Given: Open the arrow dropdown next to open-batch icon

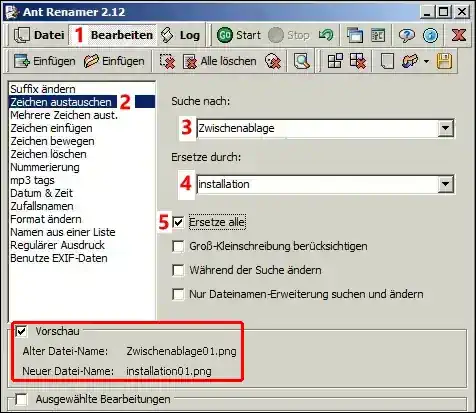Looking at the screenshot, I should pos(426,62).
